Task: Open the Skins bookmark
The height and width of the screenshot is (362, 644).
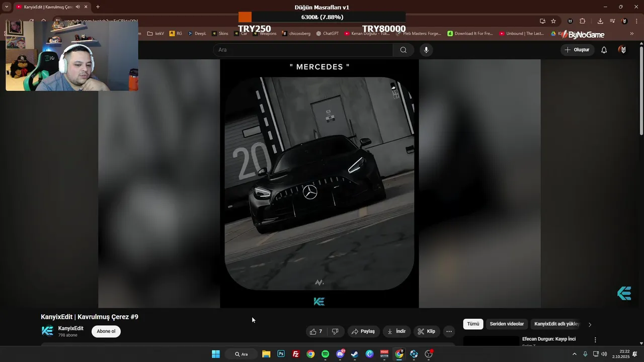Action: [x=220, y=34]
